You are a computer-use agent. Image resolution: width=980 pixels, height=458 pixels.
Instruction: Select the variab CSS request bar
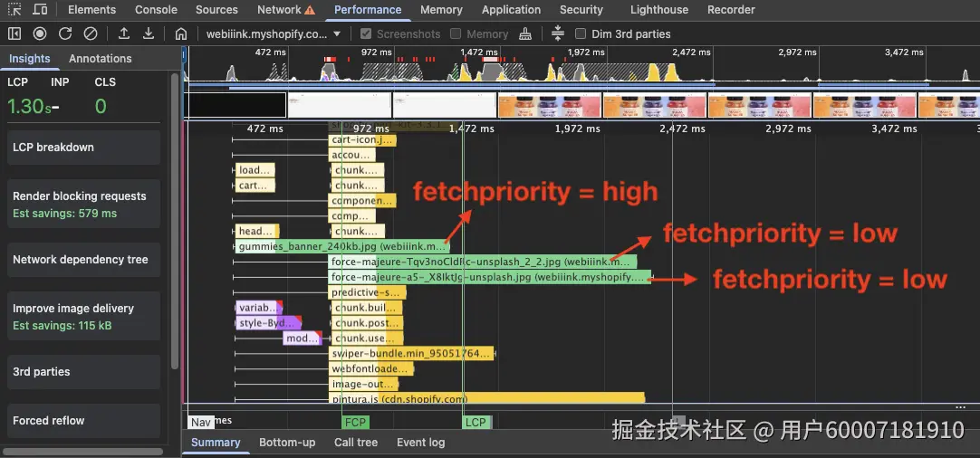click(x=259, y=308)
